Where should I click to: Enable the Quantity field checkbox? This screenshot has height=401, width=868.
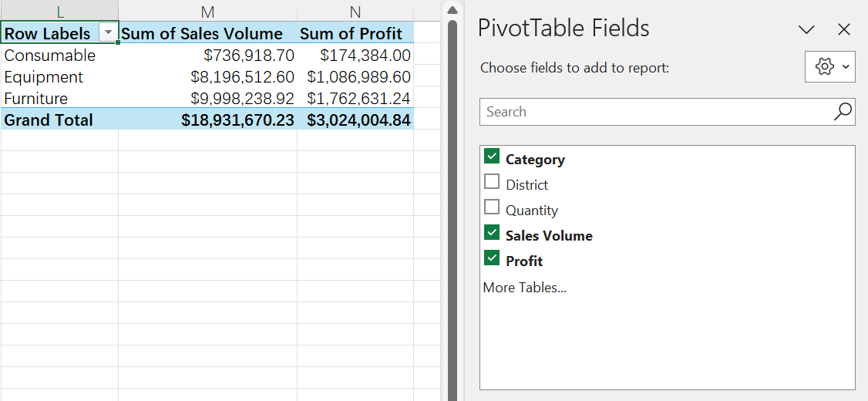[492, 208]
